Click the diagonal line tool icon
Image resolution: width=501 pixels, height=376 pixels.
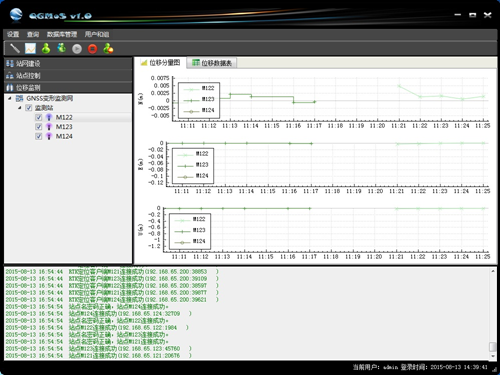click(x=15, y=49)
